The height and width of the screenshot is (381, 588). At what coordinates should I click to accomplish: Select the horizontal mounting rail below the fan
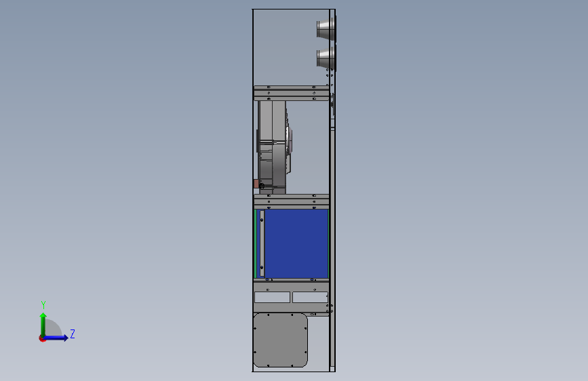(x=292, y=201)
